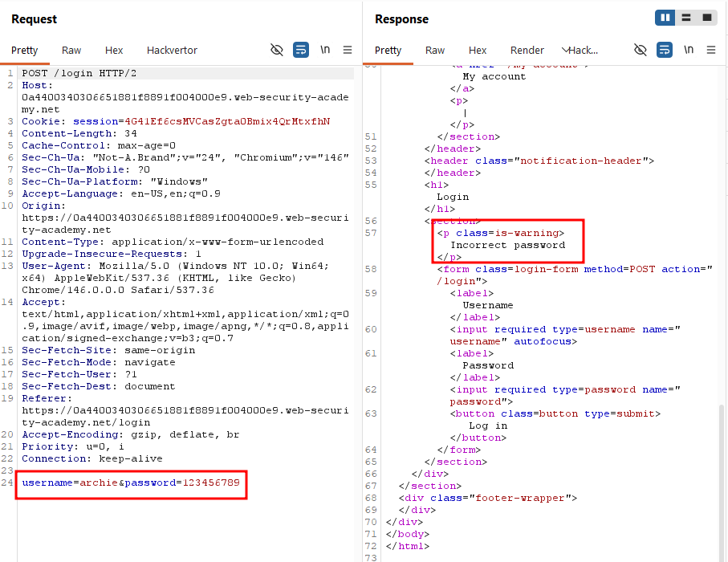
Task: Click the 'Incorrect password' text in response
Action: 508,245
